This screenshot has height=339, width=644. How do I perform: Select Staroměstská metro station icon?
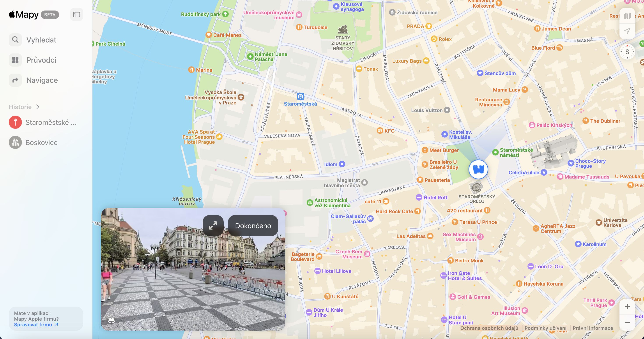[x=300, y=96]
